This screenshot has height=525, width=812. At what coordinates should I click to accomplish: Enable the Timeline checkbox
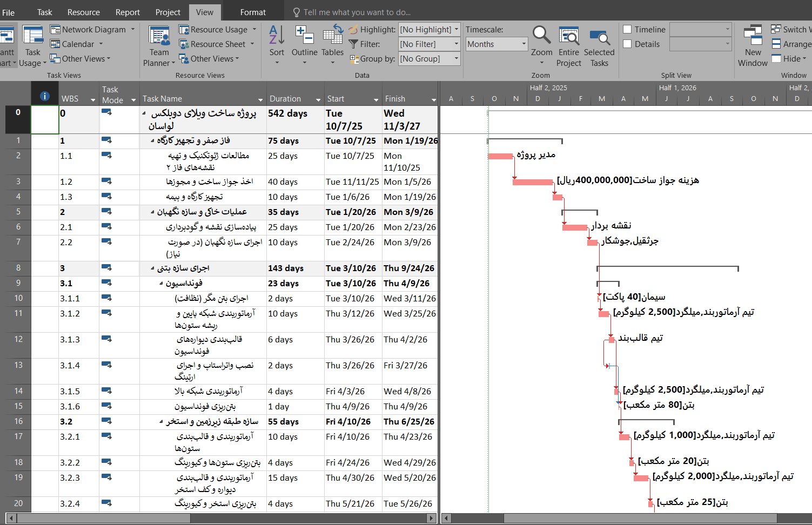click(628, 30)
